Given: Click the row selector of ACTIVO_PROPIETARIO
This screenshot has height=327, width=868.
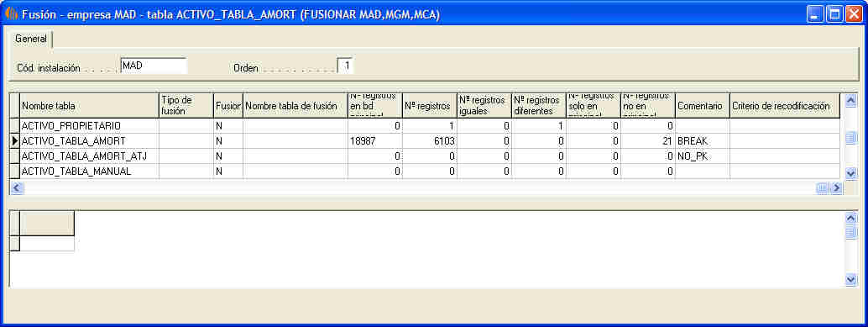Looking at the screenshot, I should tap(14, 126).
